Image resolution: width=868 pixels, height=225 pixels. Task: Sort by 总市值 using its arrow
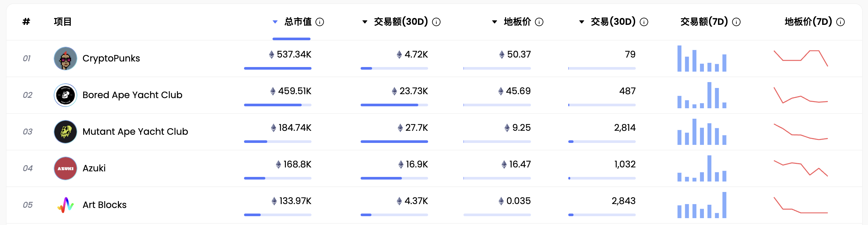275,22
